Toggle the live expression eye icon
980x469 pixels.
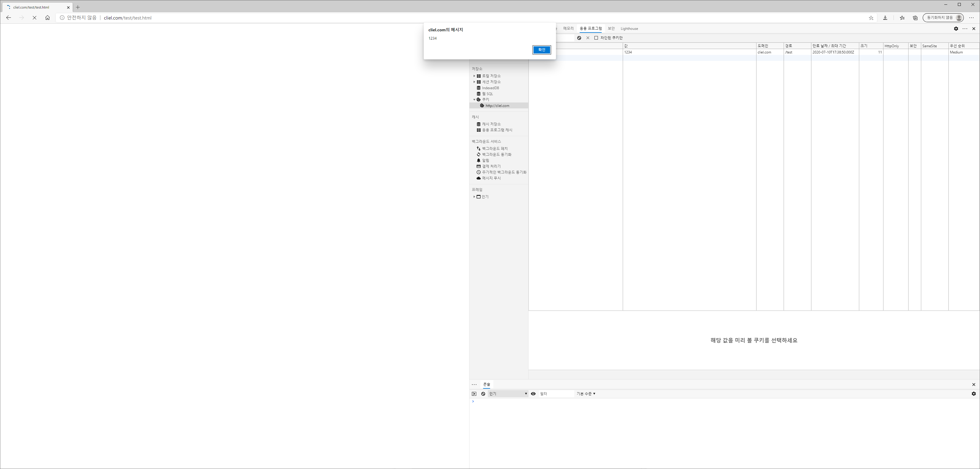(533, 394)
